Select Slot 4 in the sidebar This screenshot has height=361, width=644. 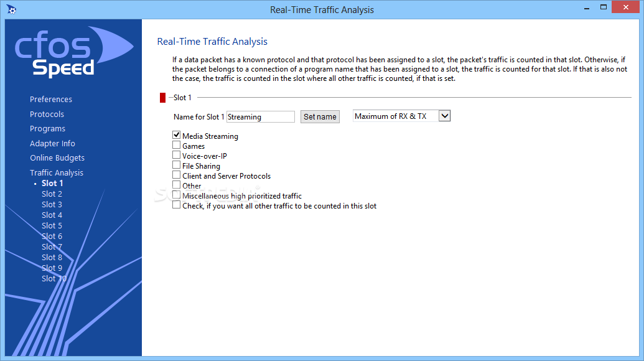[52, 215]
